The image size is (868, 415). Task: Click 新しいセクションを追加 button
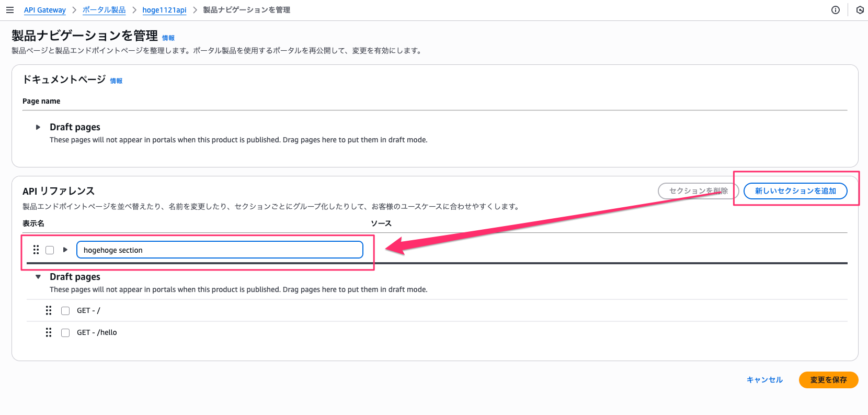click(795, 191)
